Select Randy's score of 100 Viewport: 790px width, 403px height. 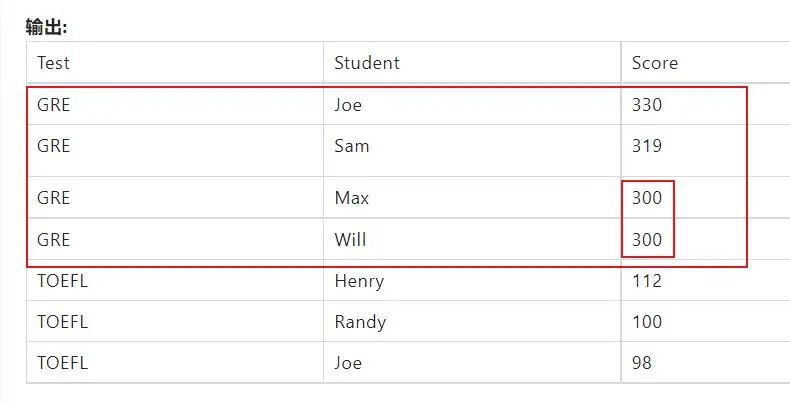click(647, 322)
